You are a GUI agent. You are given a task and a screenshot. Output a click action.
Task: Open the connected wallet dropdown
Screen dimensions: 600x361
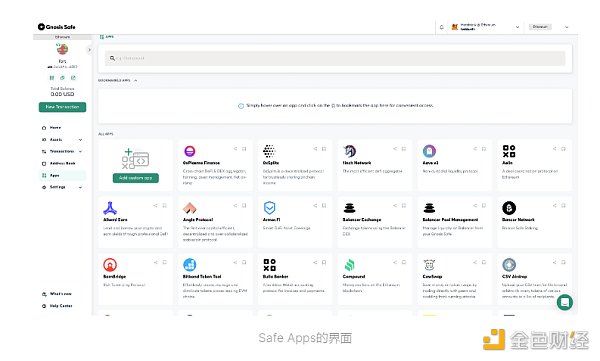517,27
